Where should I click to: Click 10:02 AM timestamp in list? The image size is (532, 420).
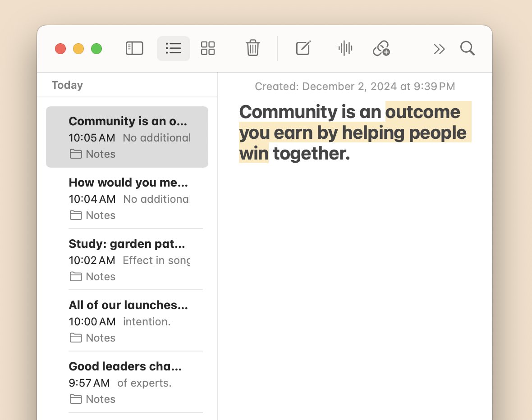tap(92, 260)
